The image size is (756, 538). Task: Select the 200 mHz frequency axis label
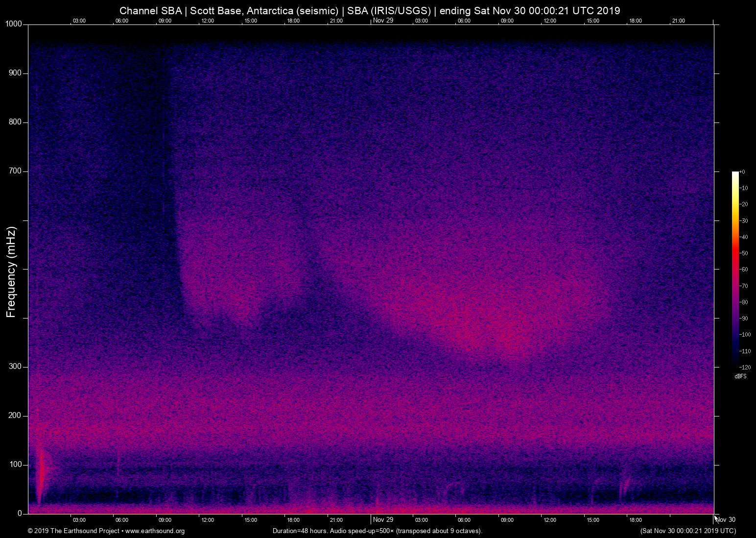pos(16,416)
